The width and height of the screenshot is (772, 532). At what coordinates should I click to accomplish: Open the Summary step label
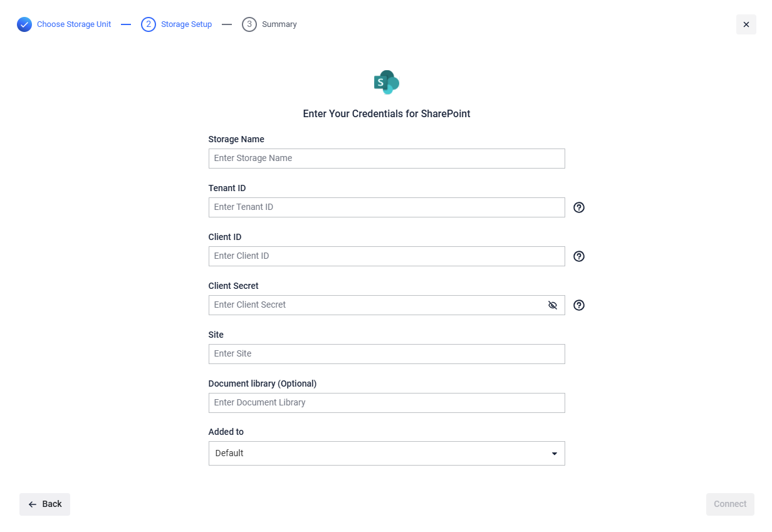(x=279, y=24)
